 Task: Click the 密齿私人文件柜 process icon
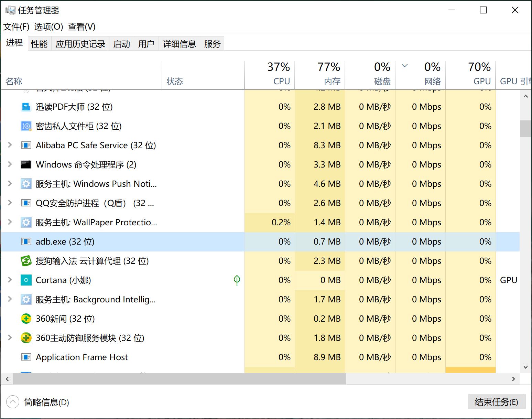(26, 126)
